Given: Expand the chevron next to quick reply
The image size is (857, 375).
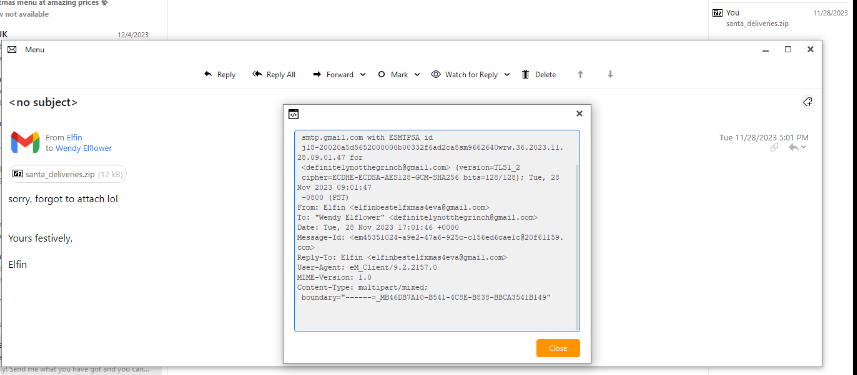Looking at the screenshot, I should click(803, 148).
